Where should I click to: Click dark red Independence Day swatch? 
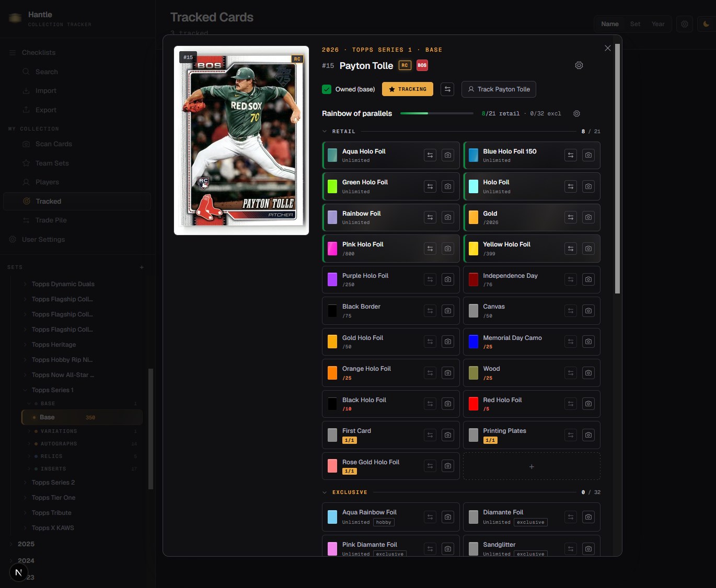tap(474, 279)
